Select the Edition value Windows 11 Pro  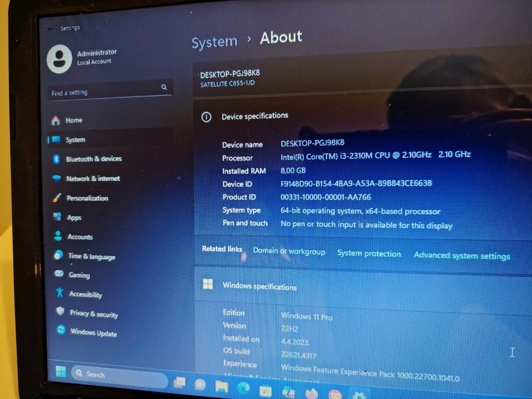(x=307, y=316)
